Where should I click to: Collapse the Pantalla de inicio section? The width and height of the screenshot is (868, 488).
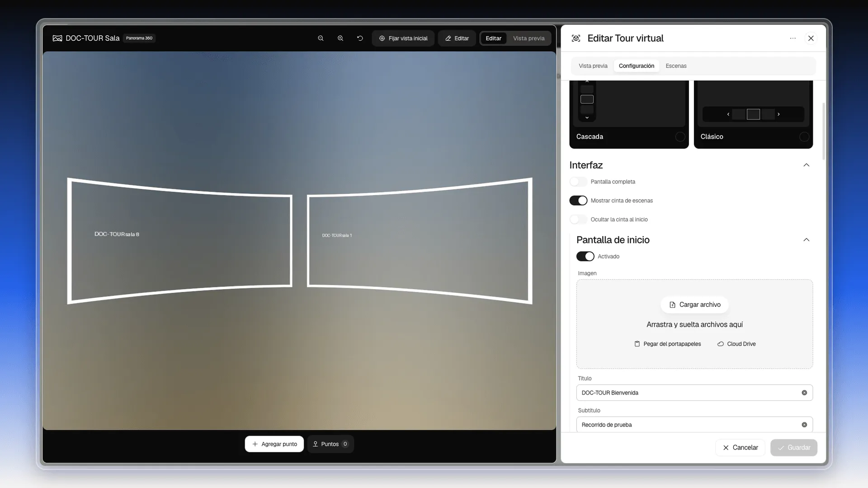pyautogui.click(x=806, y=240)
